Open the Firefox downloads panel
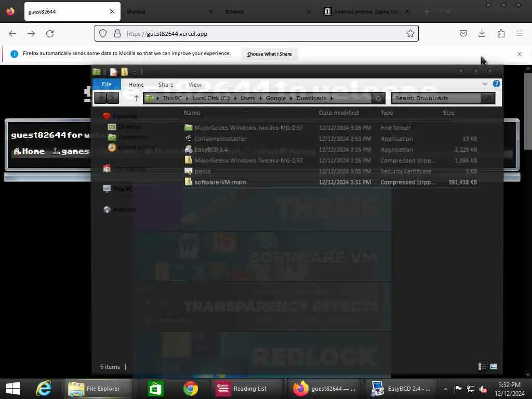Screen dimensions: 532x399 [x=482, y=33]
